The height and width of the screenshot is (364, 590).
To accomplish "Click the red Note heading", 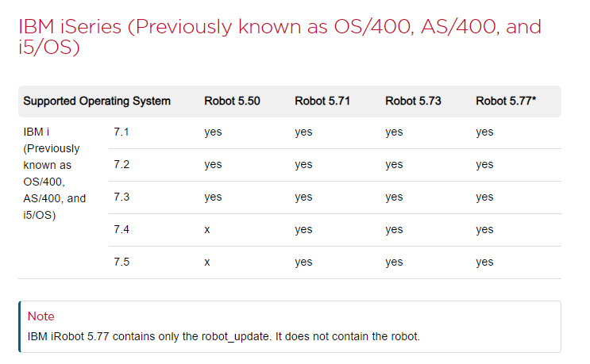I will pyautogui.click(x=41, y=316).
